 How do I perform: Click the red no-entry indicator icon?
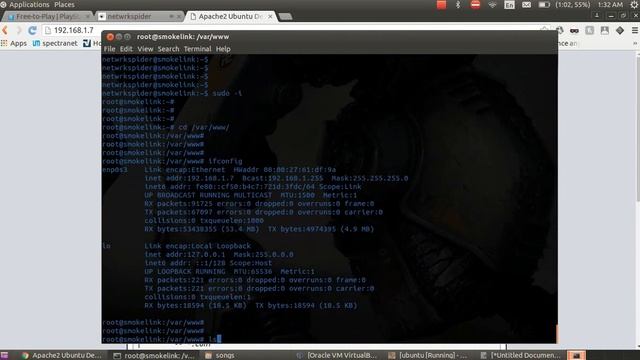click(x=475, y=5)
